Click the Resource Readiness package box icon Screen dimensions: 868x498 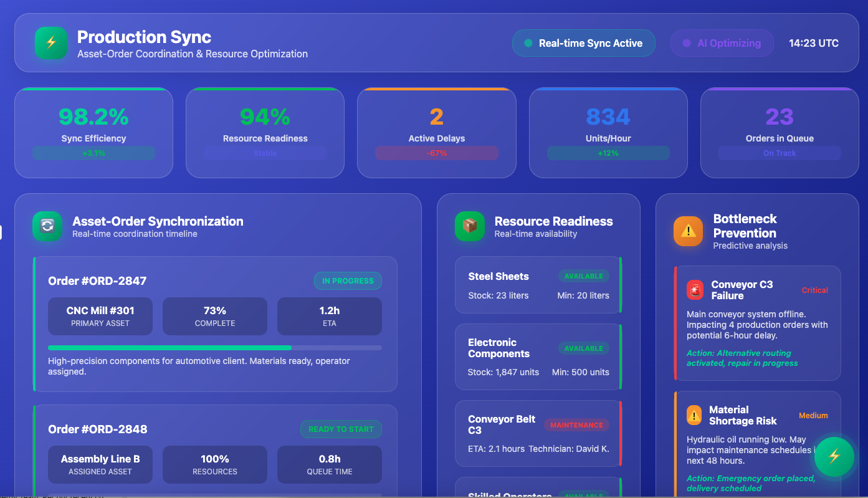[x=470, y=226]
